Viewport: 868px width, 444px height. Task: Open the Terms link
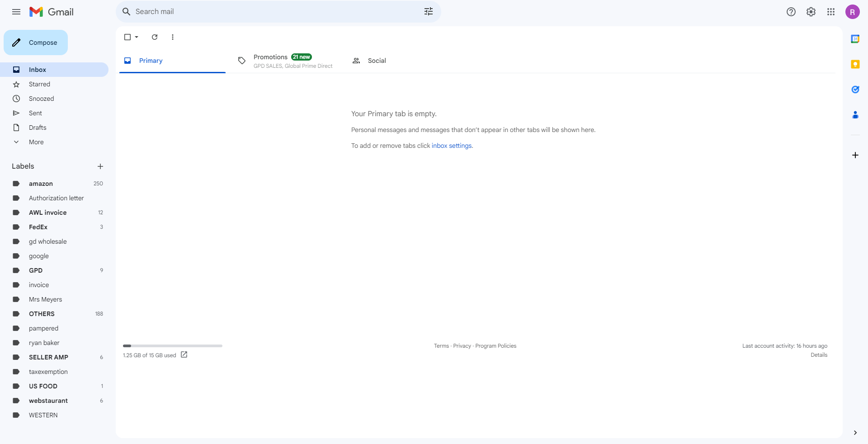tap(441, 346)
